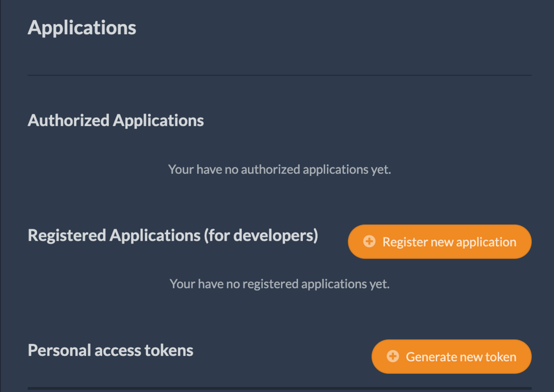Click the plus icon on Generate new token
This screenshot has height=392, width=554.
click(393, 356)
